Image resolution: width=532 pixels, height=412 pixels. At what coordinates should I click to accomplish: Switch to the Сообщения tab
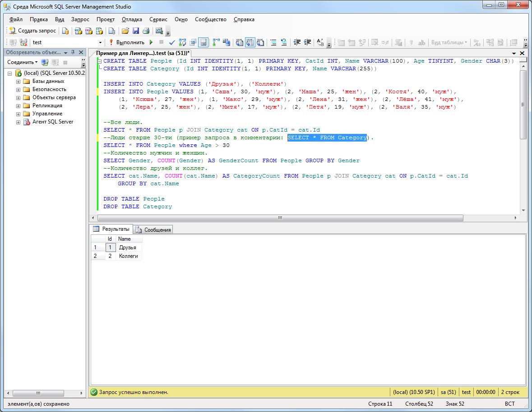pos(153,230)
